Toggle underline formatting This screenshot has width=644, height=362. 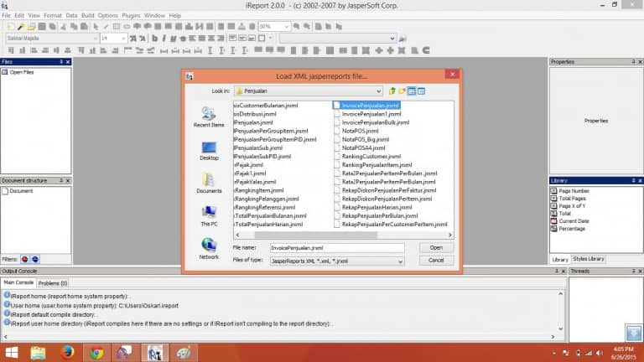point(174,39)
